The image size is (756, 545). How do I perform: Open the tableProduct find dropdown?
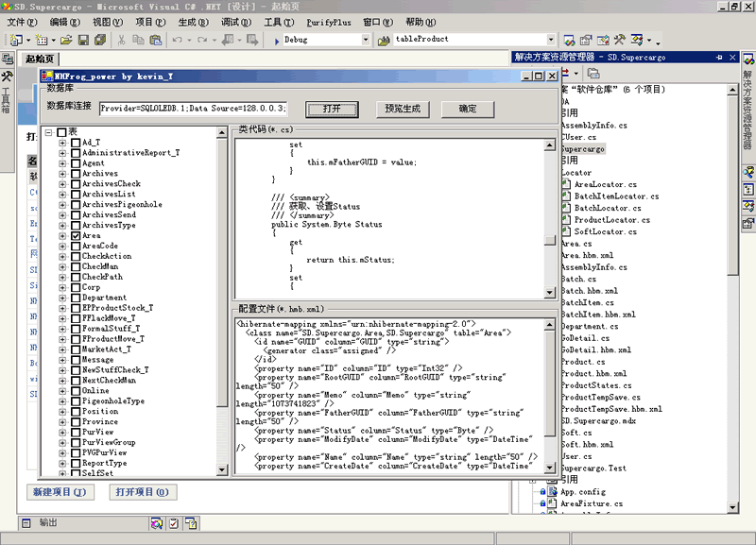click(x=551, y=40)
